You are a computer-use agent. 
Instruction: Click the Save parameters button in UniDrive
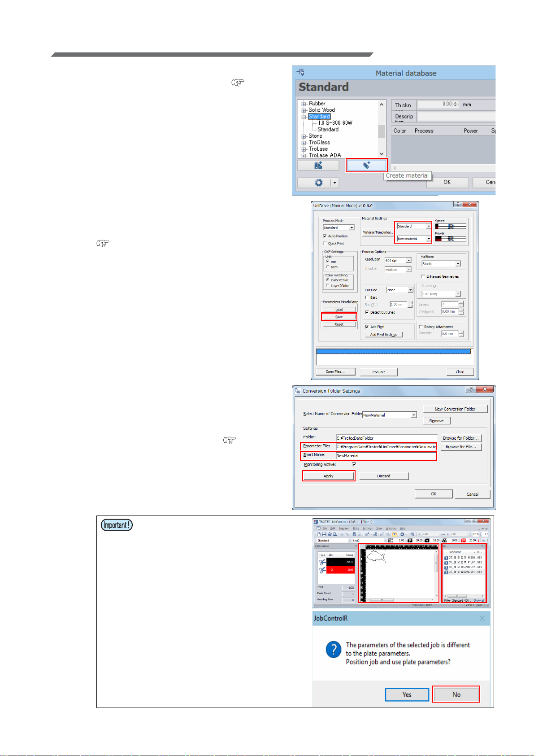pos(339,317)
